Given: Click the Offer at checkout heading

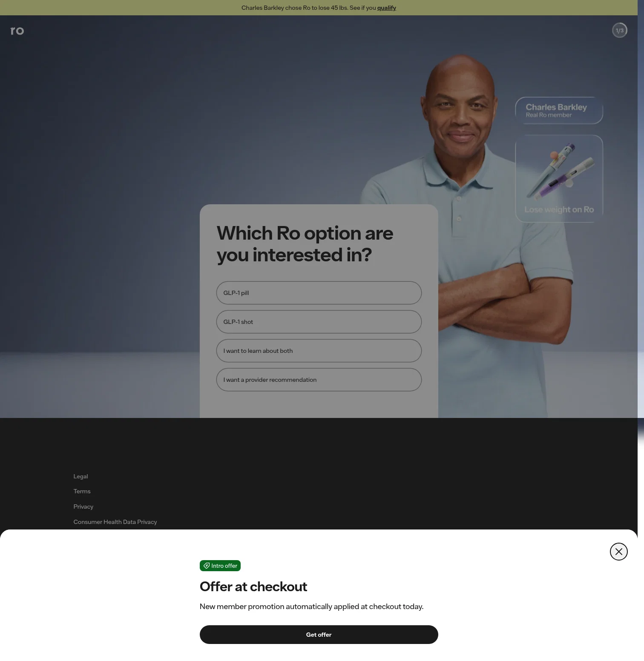Looking at the screenshot, I should (x=253, y=587).
